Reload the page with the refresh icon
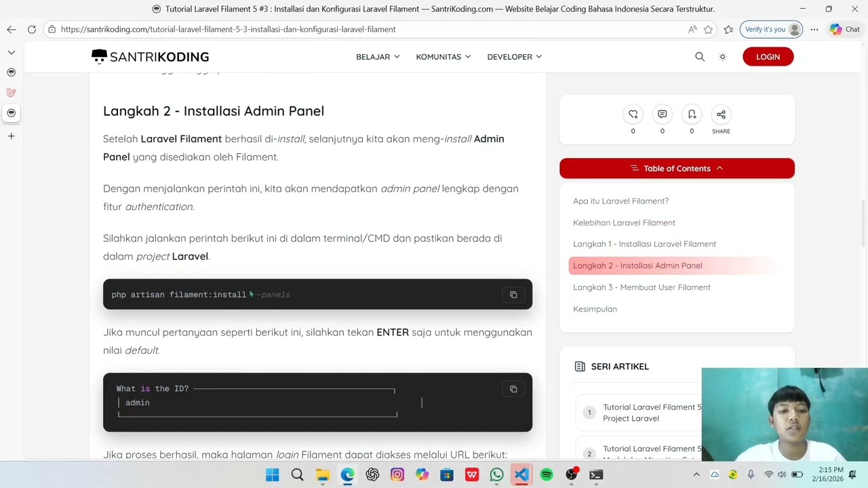 click(32, 29)
